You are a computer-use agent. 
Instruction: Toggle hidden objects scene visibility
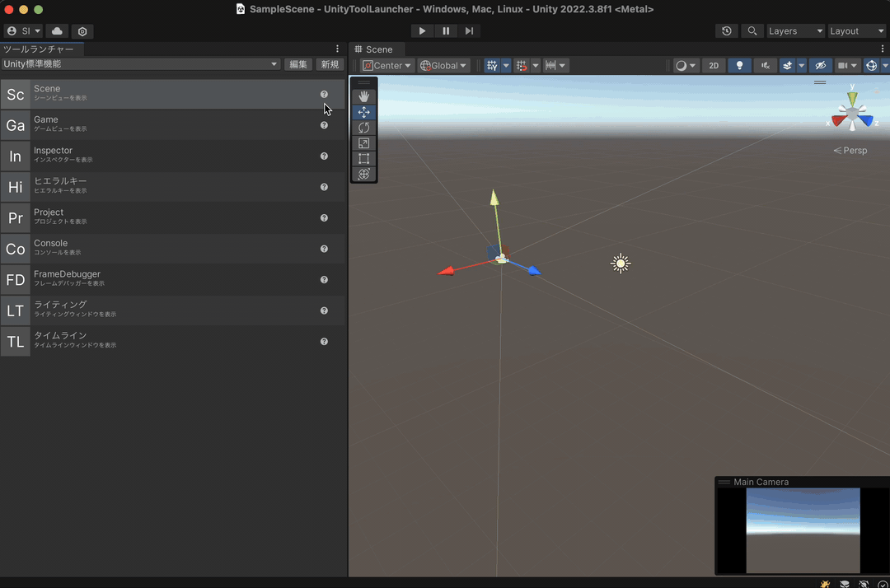[x=819, y=66]
